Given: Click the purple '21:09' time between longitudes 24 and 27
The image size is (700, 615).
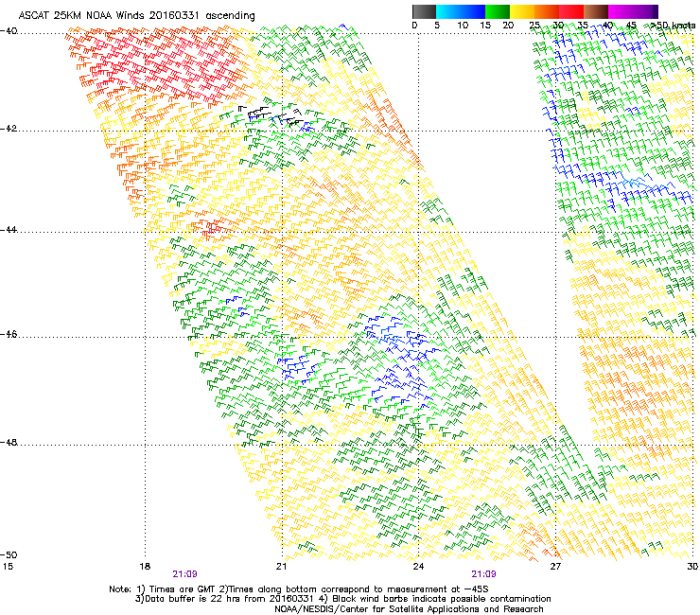Looking at the screenshot, I should [484, 574].
